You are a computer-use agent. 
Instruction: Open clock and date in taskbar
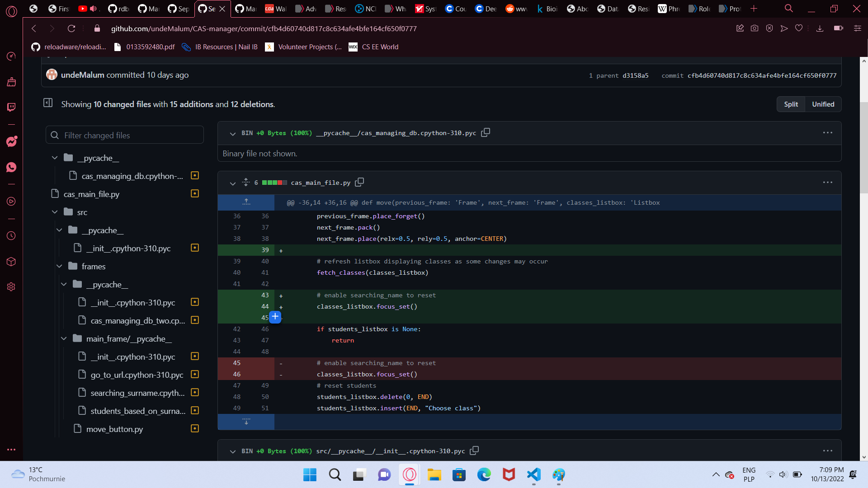(827, 474)
